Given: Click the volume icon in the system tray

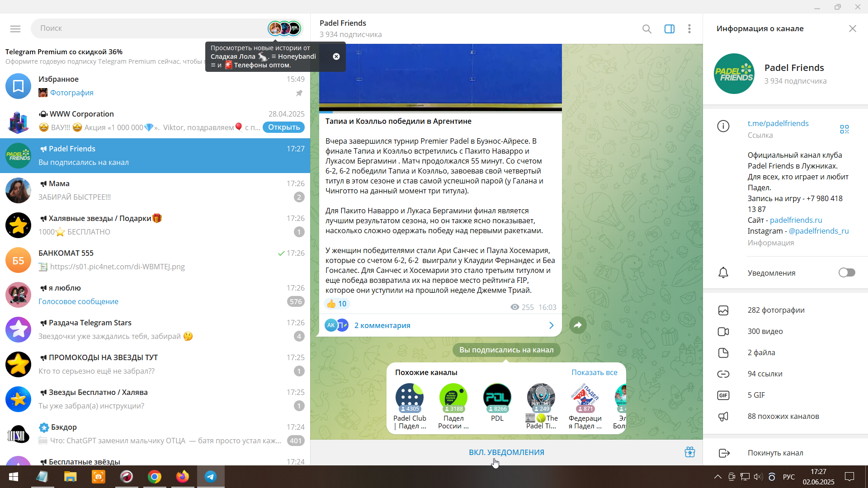Looking at the screenshot, I should coord(758,477).
